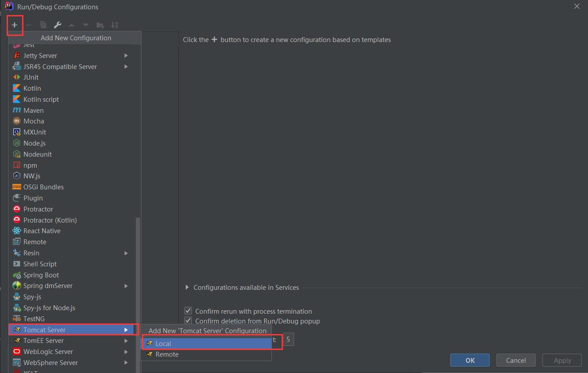Click the Cancel button
Image resolution: width=588 pixels, height=373 pixels.
pyautogui.click(x=516, y=360)
